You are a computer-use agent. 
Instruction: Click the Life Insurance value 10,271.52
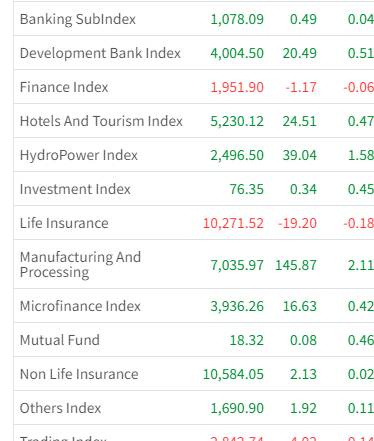coord(233,223)
